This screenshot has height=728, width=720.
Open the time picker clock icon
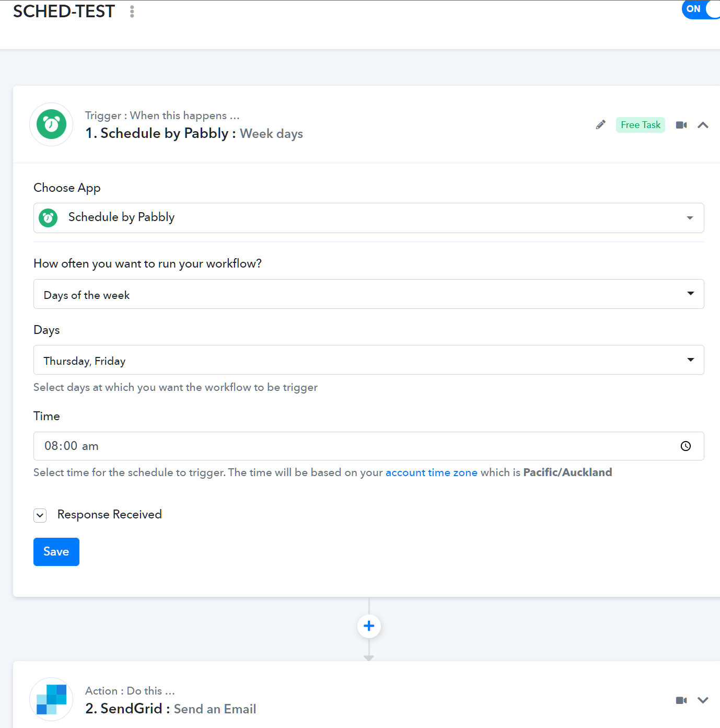tap(686, 446)
